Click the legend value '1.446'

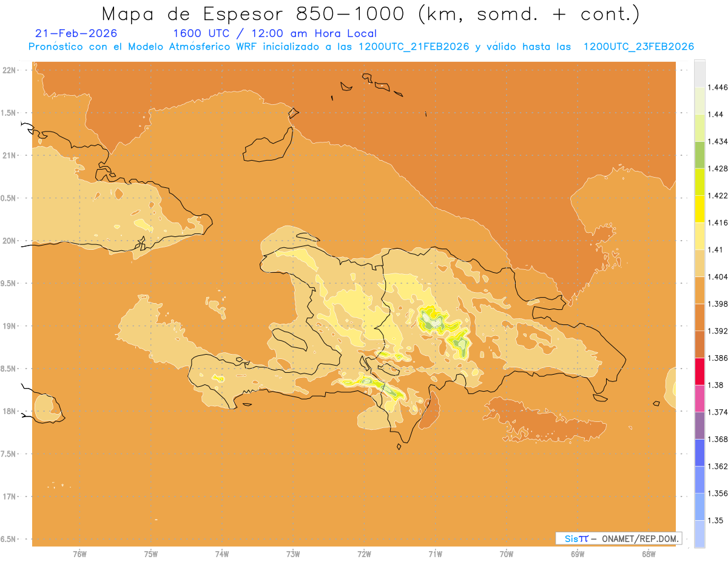[x=718, y=87]
